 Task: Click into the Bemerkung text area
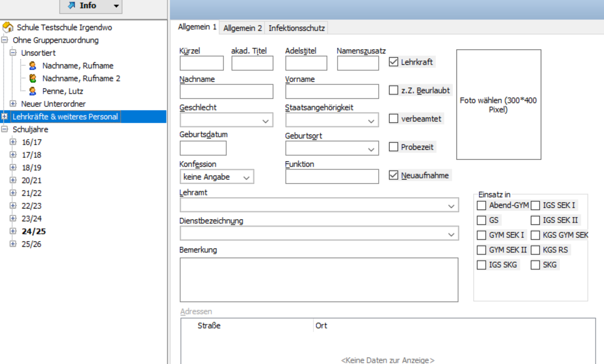click(x=319, y=279)
